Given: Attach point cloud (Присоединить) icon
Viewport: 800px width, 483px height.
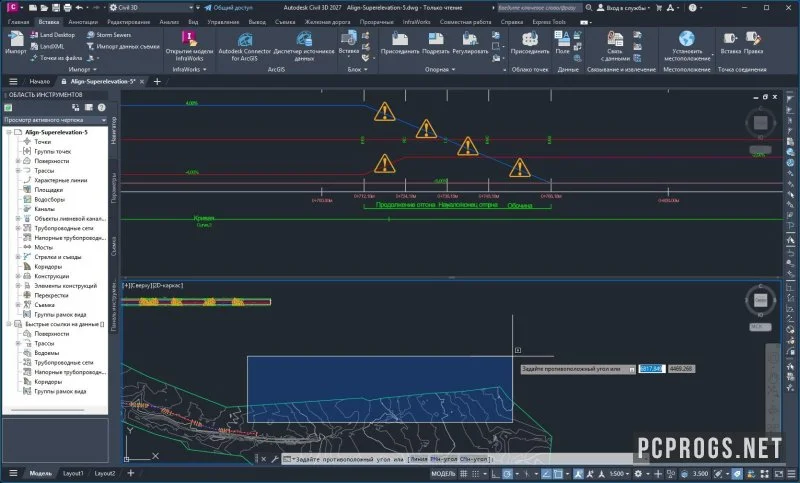Looking at the screenshot, I should pyautogui.click(x=530, y=38).
